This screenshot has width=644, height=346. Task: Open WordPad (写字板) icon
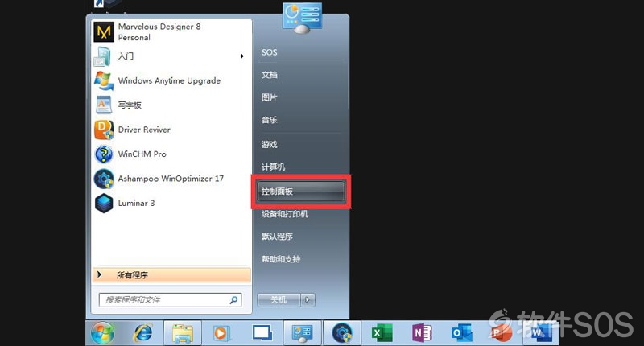104,105
